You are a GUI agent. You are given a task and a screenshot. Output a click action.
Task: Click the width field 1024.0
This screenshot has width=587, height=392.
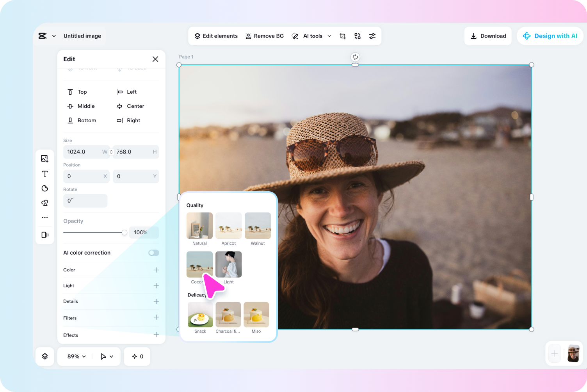pos(86,152)
